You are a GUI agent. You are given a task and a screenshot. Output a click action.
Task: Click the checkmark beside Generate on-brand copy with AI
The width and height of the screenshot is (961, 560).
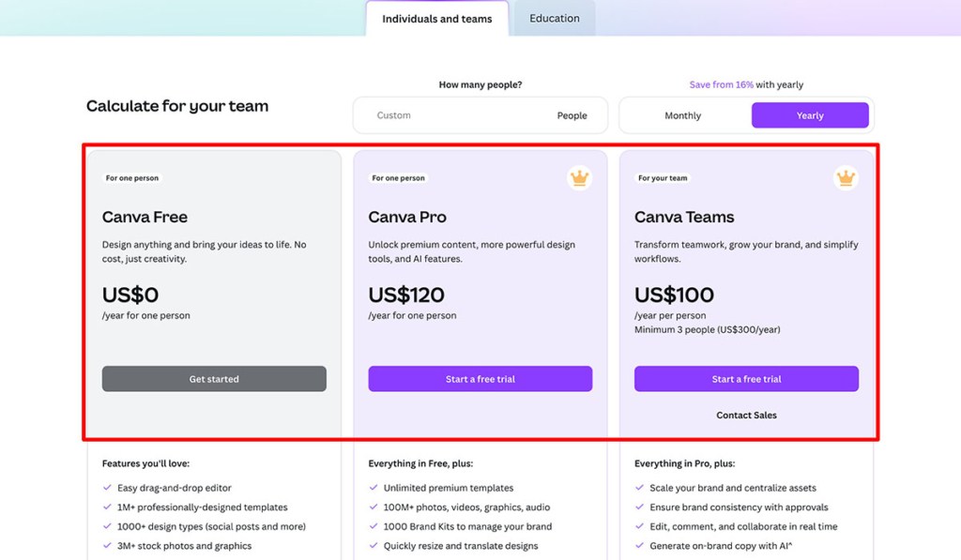pos(639,545)
